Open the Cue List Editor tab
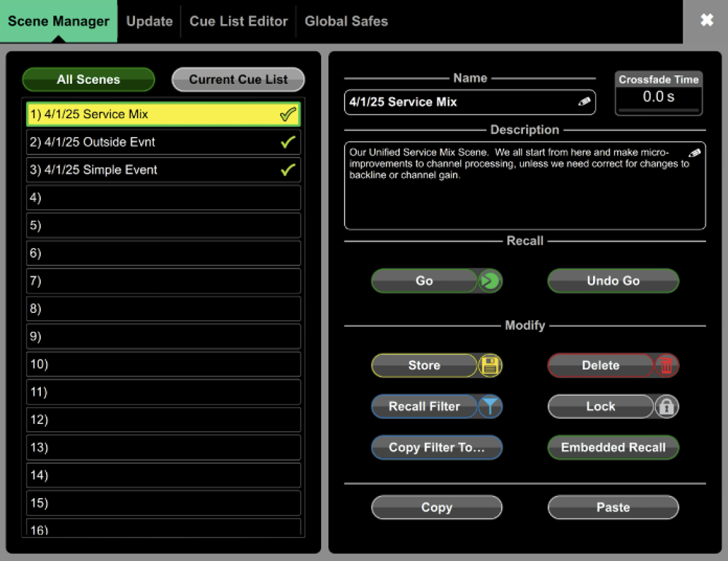Viewport: 728px width, 561px height. coord(238,21)
